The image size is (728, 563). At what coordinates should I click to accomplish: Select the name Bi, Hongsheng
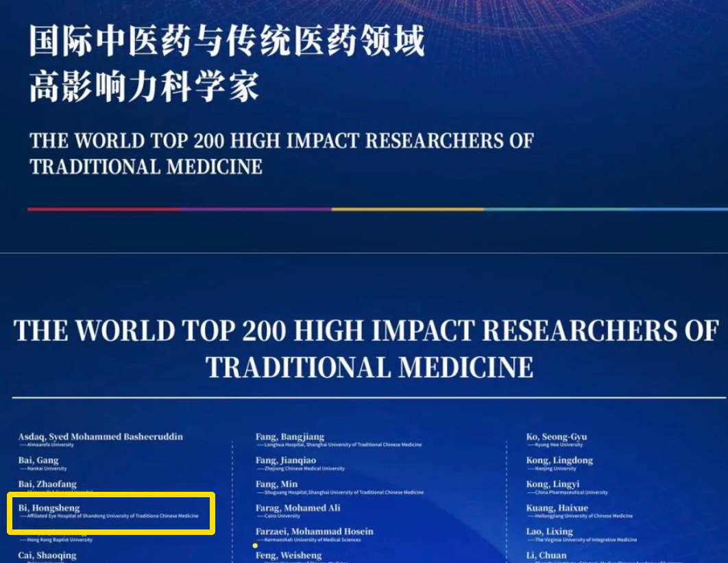point(49,508)
